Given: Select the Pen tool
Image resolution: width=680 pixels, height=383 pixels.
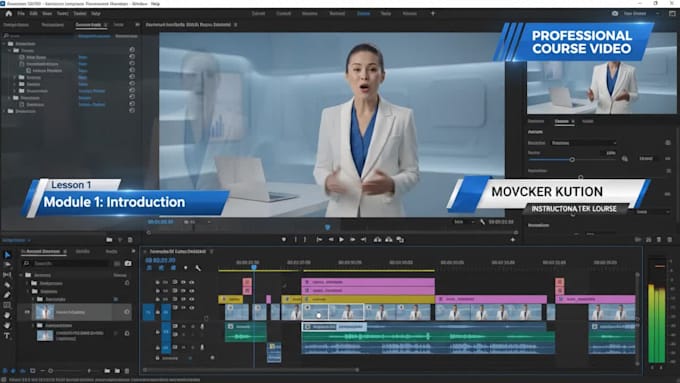Looking at the screenshot, I should (7, 295).
